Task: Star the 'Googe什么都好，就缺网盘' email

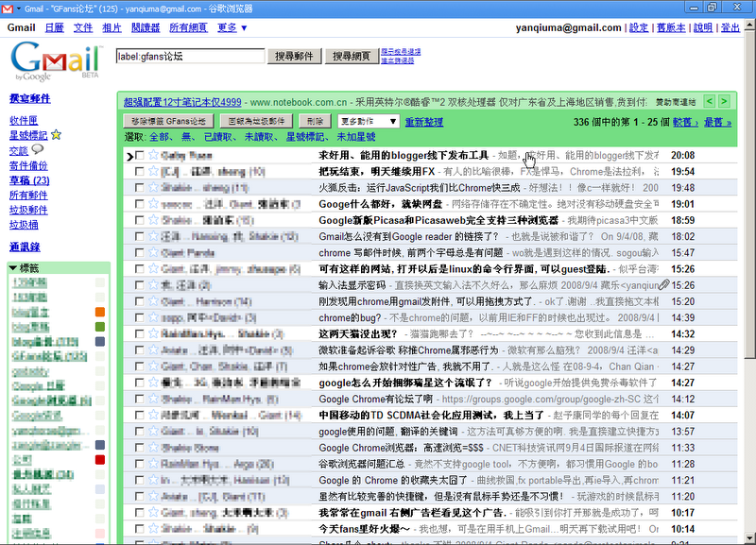Action: 153,204
